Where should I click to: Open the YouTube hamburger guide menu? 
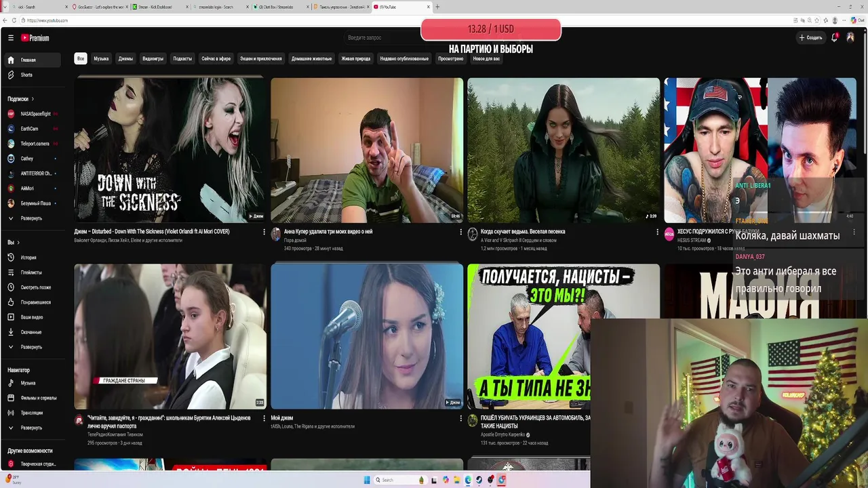pyautogui.click(x=10, y=38)
